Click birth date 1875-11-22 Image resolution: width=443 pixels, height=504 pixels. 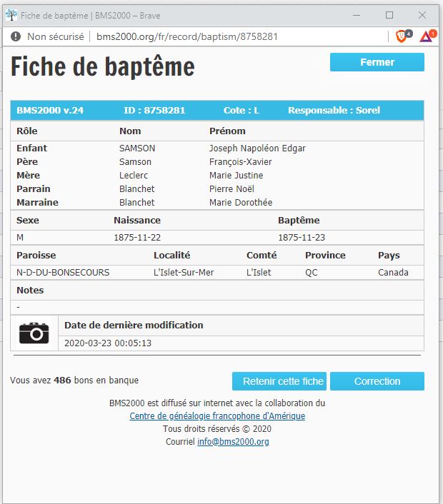point(137,237)
